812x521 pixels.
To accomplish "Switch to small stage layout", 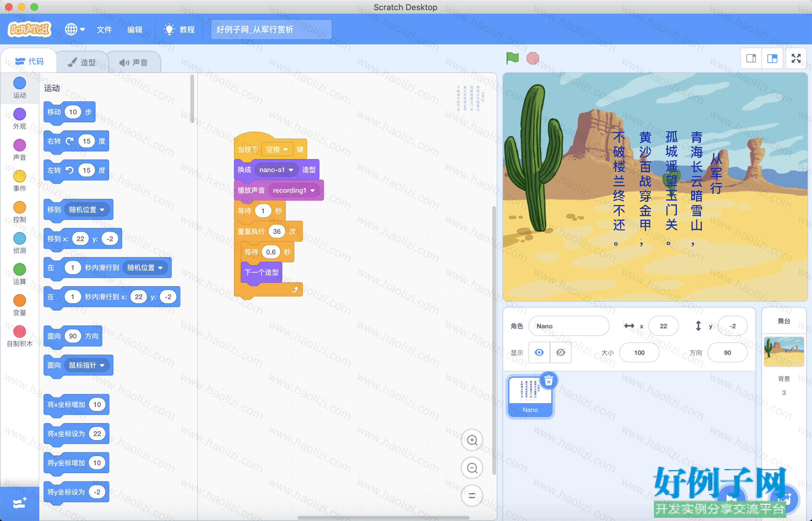I will (751, 59).
